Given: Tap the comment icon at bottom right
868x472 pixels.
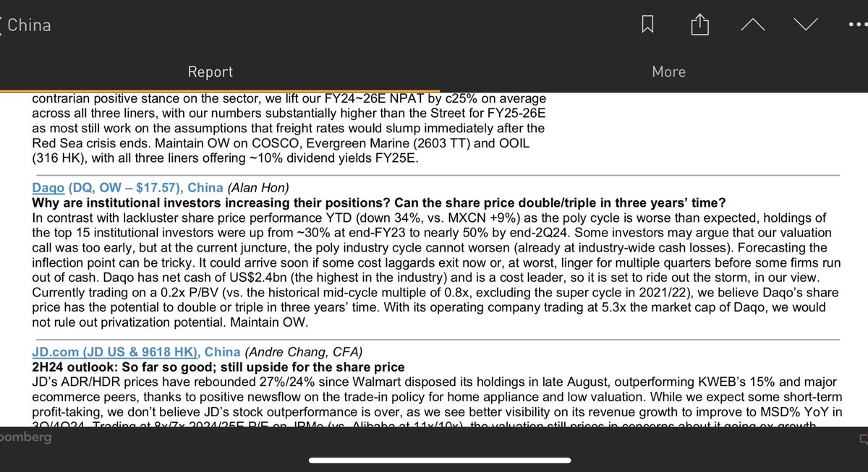Looking at the screenshot, I should (863, 439).
